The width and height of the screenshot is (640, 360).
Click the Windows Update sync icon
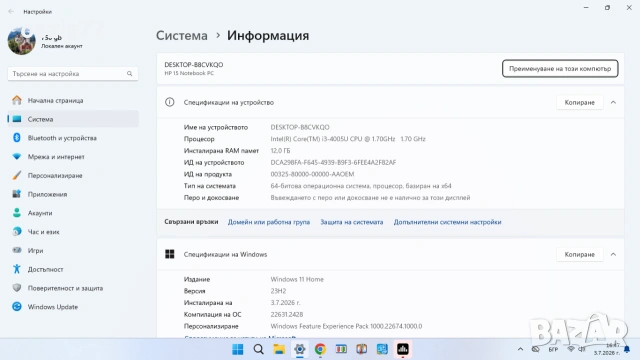[17, 307]
